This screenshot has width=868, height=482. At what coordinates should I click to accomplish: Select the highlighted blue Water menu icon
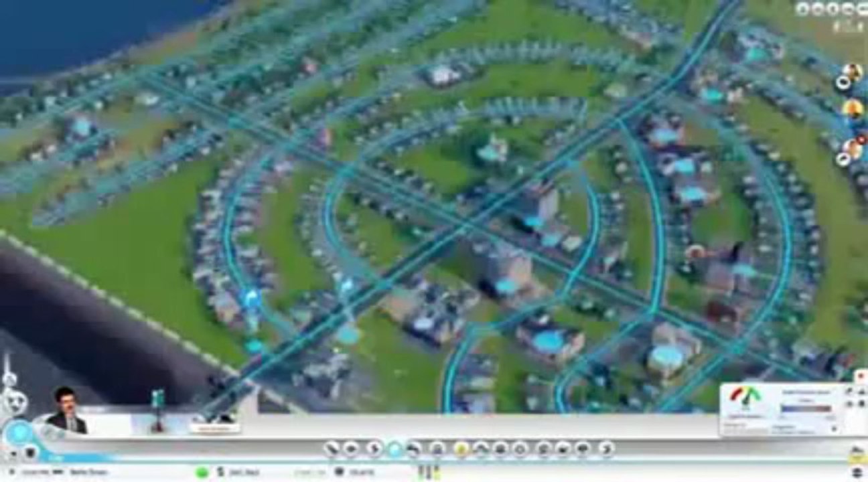[x=395, y=449]
